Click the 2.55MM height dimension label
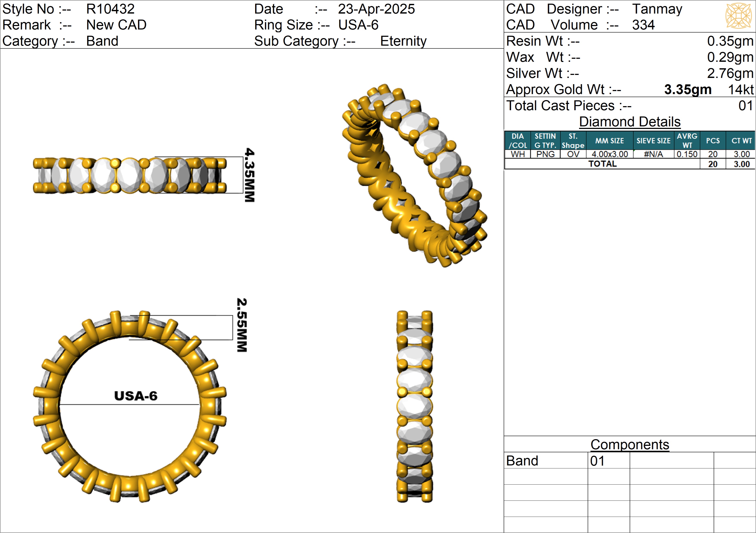 pos(242,325)
